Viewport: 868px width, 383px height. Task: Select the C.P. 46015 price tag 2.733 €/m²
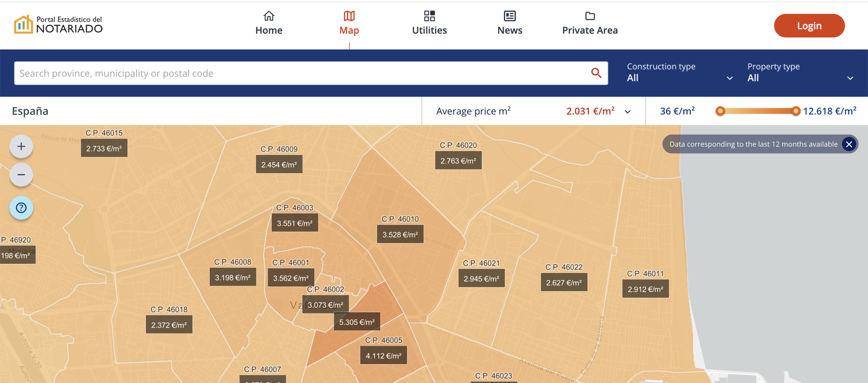(x=104, y=148)
